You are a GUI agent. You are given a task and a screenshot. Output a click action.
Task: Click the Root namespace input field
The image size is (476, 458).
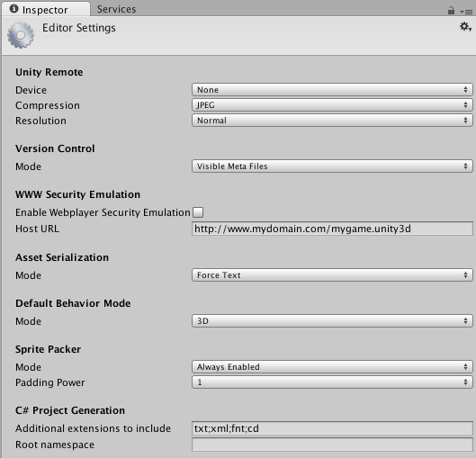click(x=332, y=445)
